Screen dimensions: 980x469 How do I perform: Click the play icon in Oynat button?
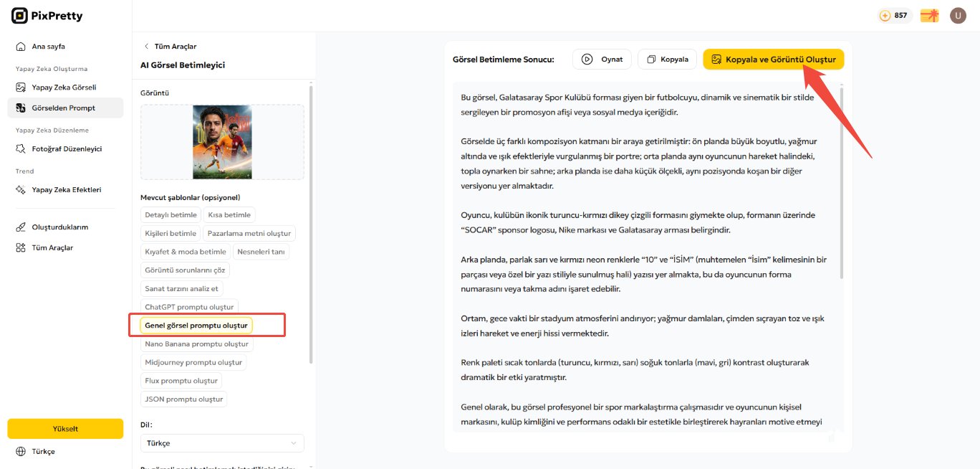pos(587,60)
